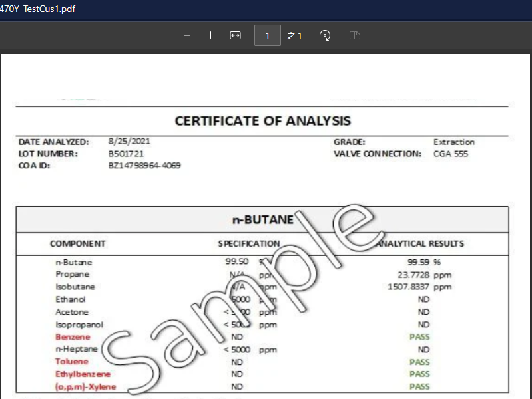Click the red Benzene component label
The height and width of the screenshot is (399, 532).
72,337
